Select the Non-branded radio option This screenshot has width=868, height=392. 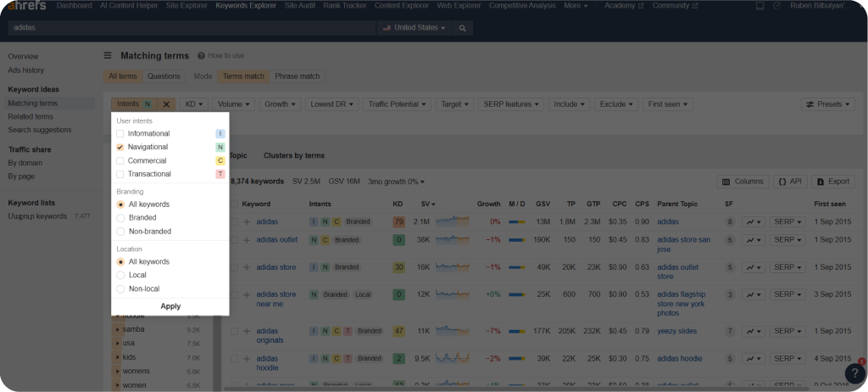tap(120, 231)
